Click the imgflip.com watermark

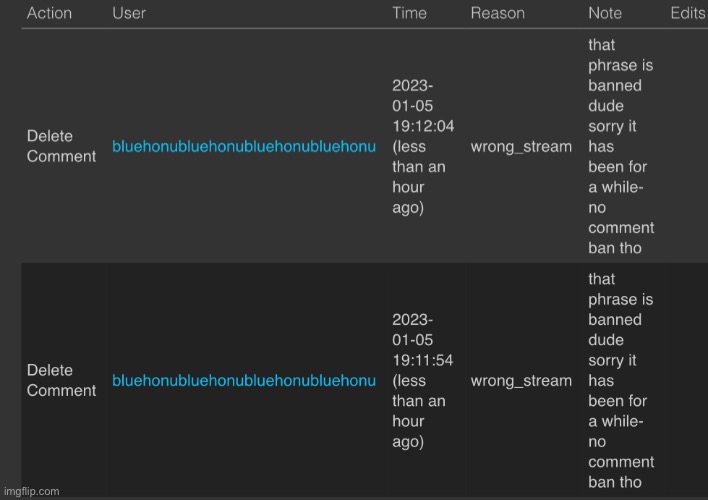coord(32,491)
